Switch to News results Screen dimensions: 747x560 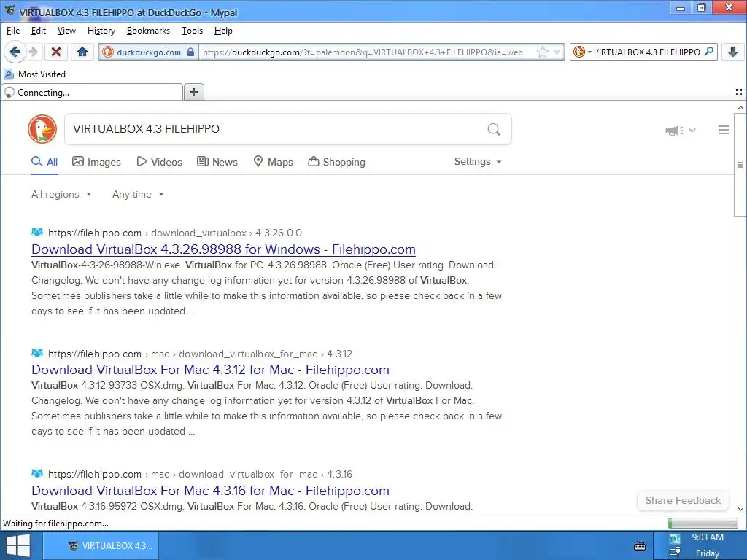217,162
